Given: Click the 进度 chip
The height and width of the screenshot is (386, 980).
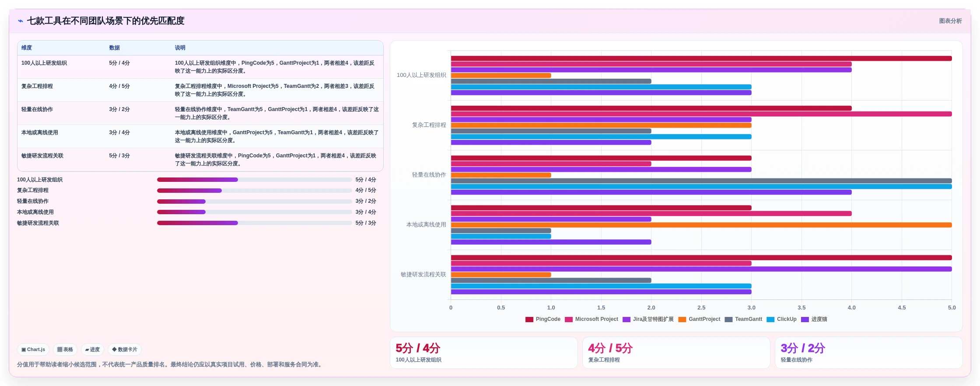Looking at the screenshot, I should 92,350.
